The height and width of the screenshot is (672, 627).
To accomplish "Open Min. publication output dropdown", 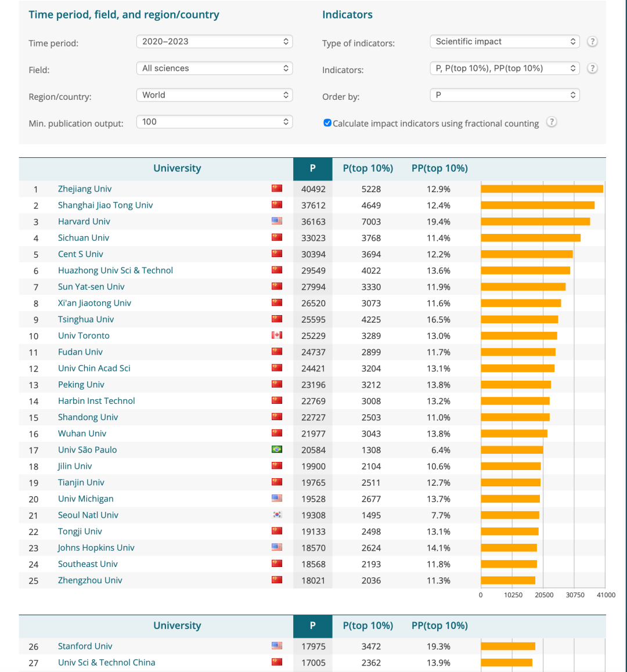I will coord(214,122).
